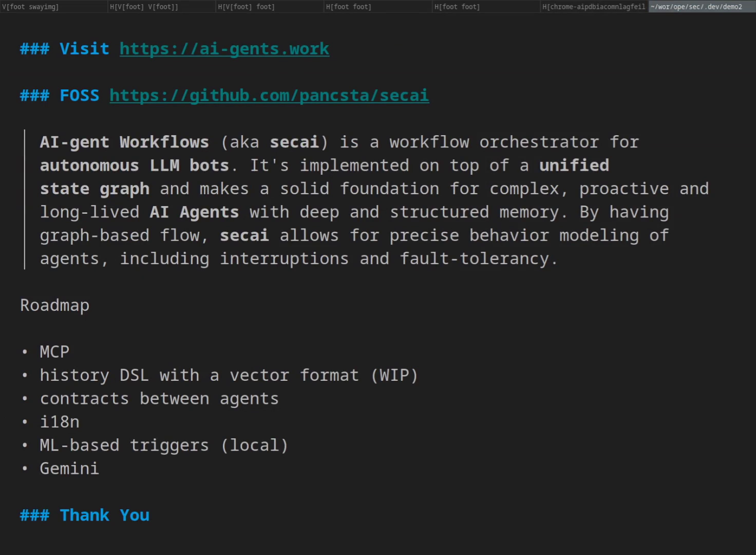The image size is (756, 555).
Task: Select the H[V[foot] foot] tab
Action: click(246, 7)
